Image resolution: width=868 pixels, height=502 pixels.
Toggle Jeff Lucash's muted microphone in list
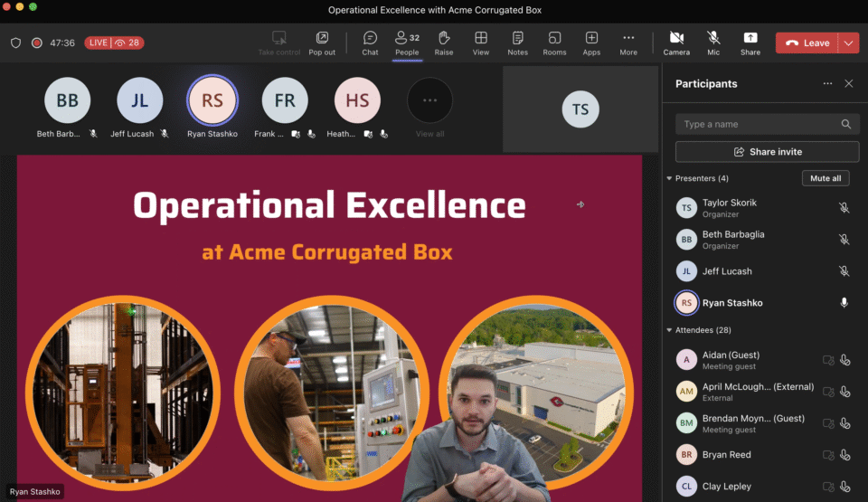844,271
